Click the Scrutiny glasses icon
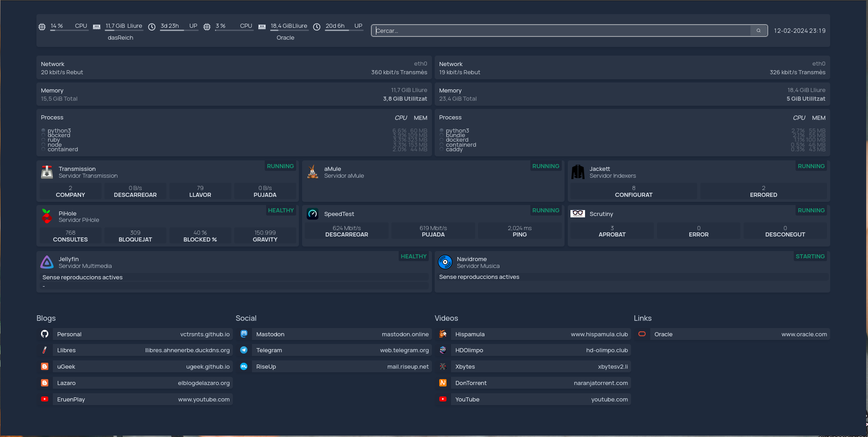This screenshot has height=437, width=868. tap(578, 213)
